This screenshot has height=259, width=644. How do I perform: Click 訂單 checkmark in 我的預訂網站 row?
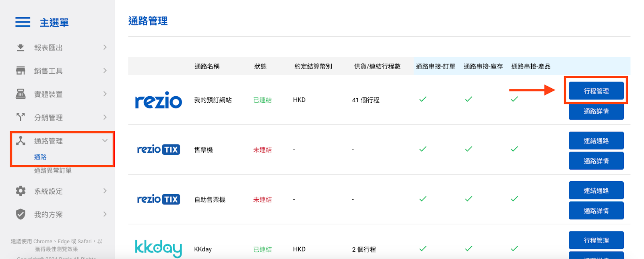pos(423,99)
